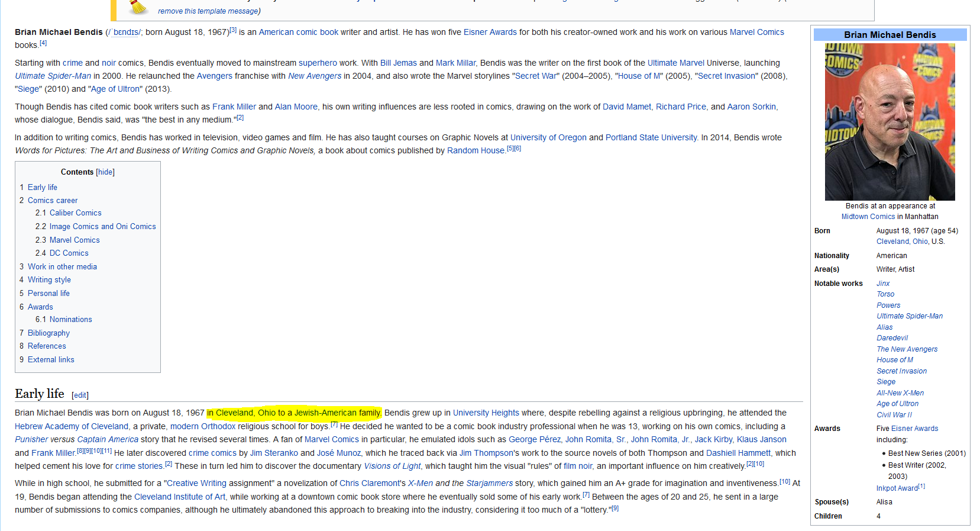980x531 pixels.
Task: Open Secret Invasion in infobox list
Action: 902,371
